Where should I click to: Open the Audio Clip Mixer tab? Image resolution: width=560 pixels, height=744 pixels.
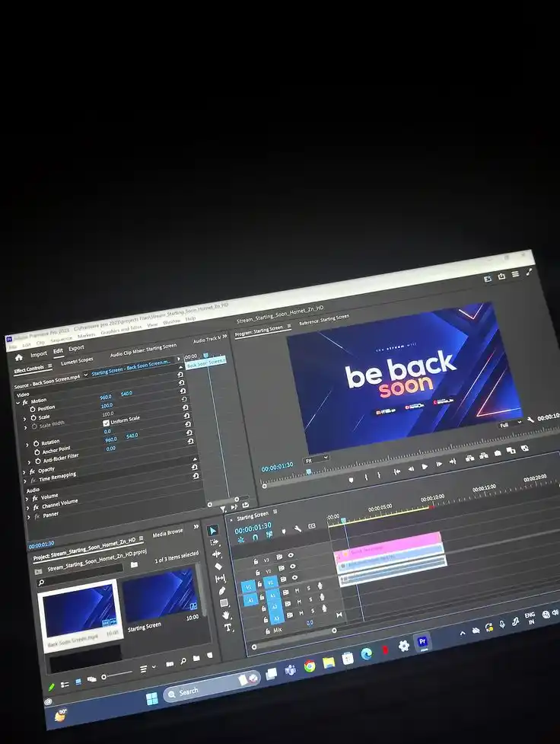coord(143,350)
